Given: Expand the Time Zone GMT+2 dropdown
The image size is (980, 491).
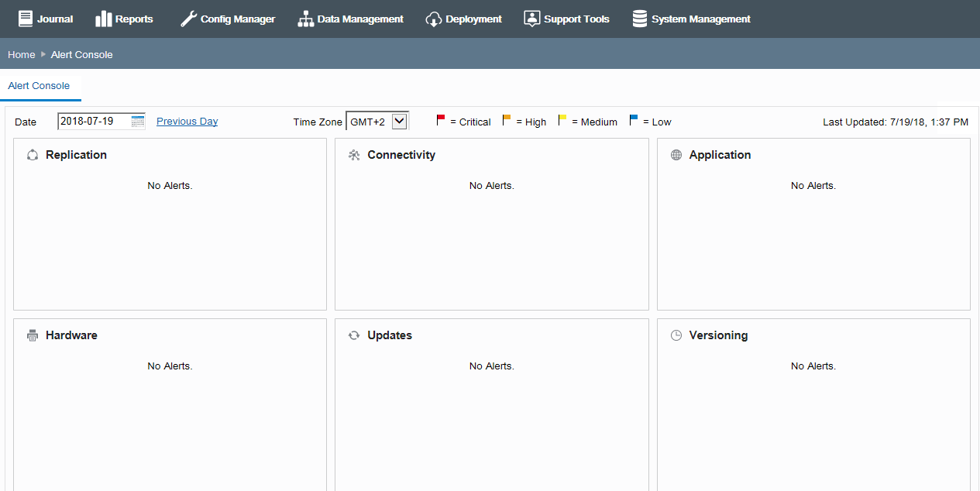Looking at the screenshot, I should (x=377, y=122).
